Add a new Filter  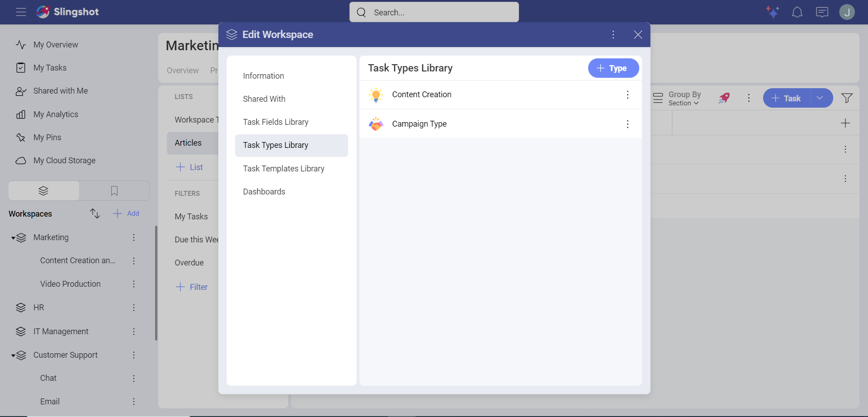pyautogui.click(x=192, y=287)
